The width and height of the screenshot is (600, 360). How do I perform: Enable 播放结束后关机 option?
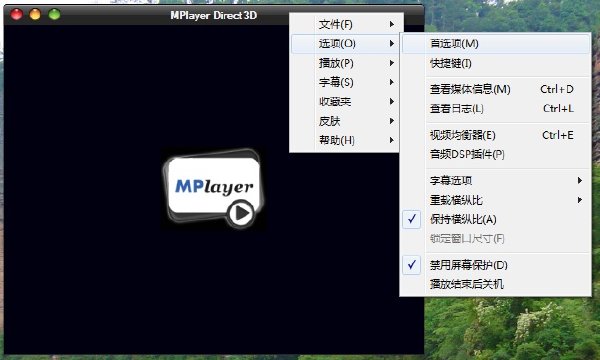[x=496, y=284]
